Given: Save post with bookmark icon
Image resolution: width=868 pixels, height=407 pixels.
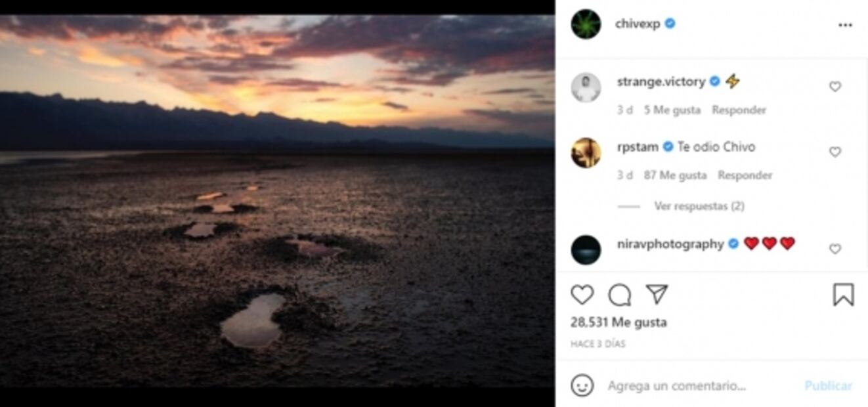Looking at the screenshot, I should click(x=843, y=295).
